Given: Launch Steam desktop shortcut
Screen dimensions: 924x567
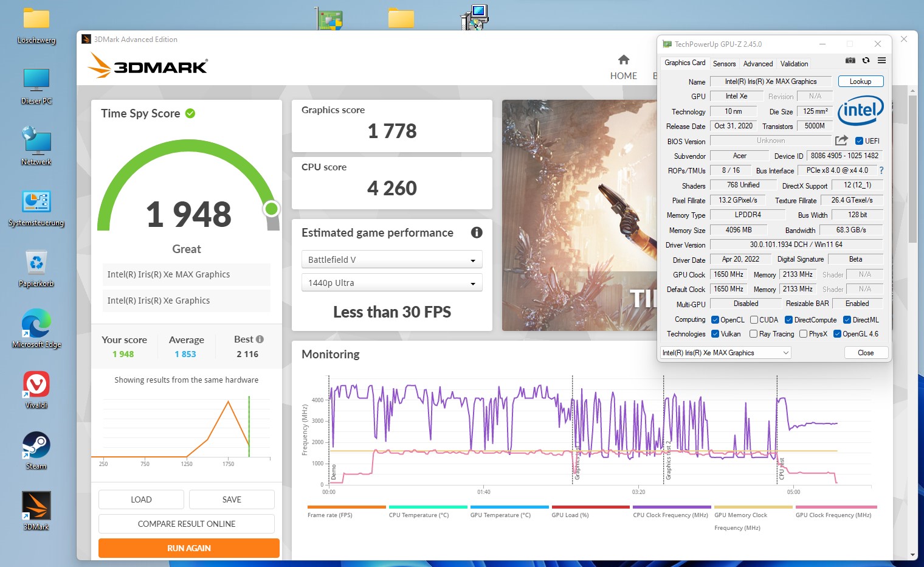Looking at the screenshot, I should click(36, 451).
